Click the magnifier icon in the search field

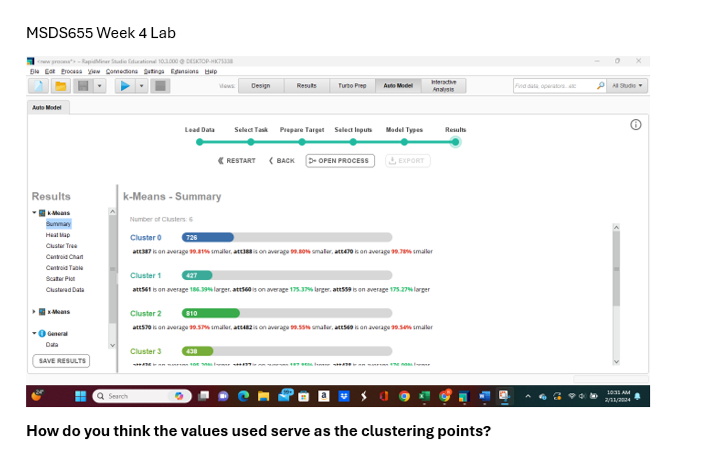click(600, 86)
